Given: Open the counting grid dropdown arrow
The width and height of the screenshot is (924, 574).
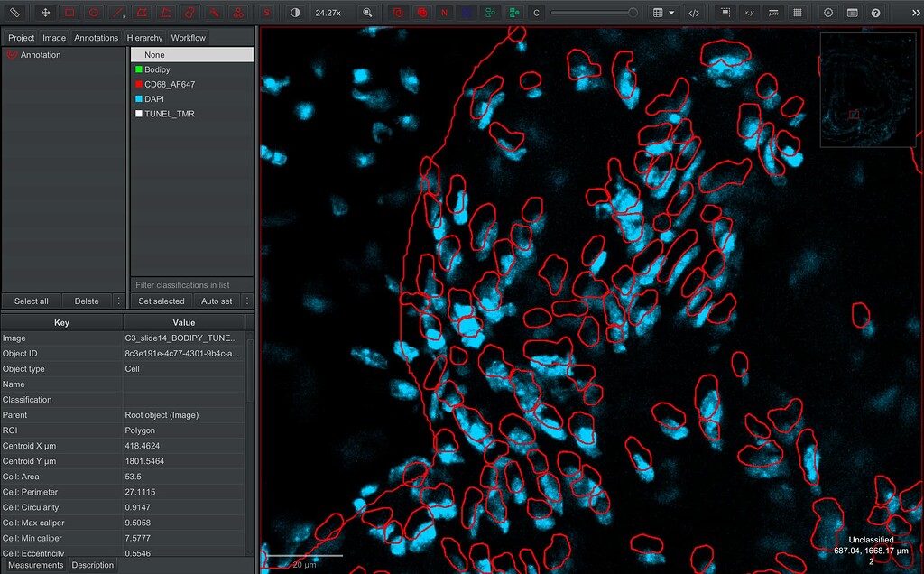Looking at the screenshot, I should (x=671, y=12).
